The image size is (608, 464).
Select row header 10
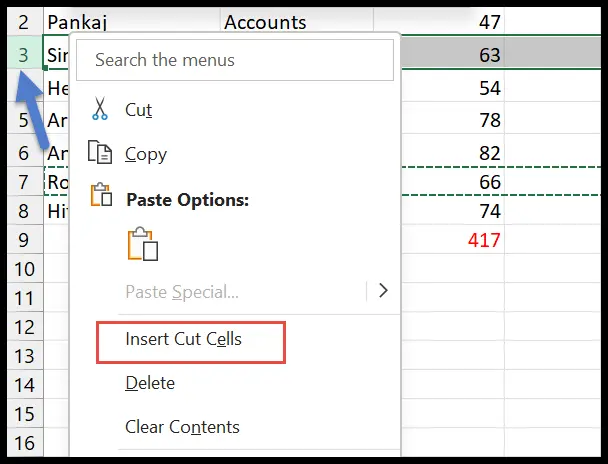click(x=24, y=269)
